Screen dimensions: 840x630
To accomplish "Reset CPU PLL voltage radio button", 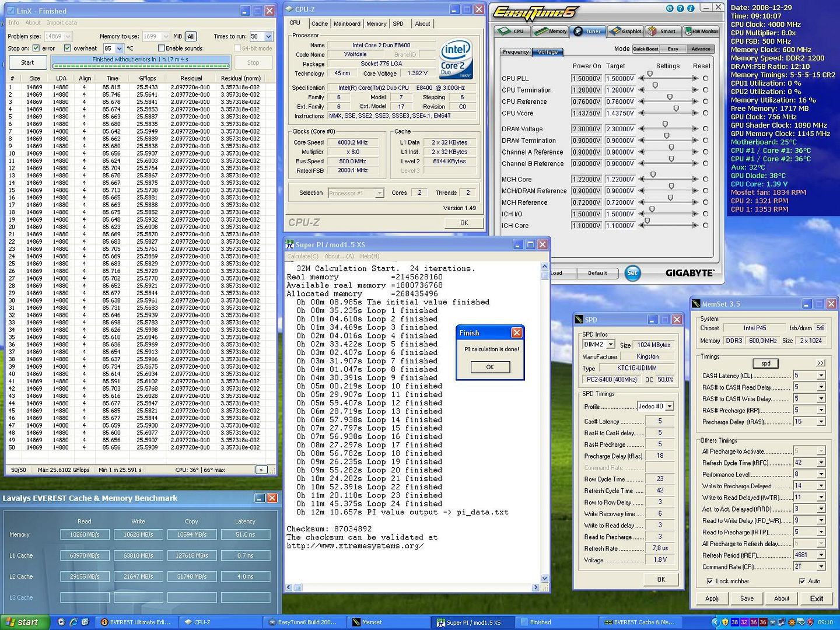I will pyautogui.click(x=705, y=78).
